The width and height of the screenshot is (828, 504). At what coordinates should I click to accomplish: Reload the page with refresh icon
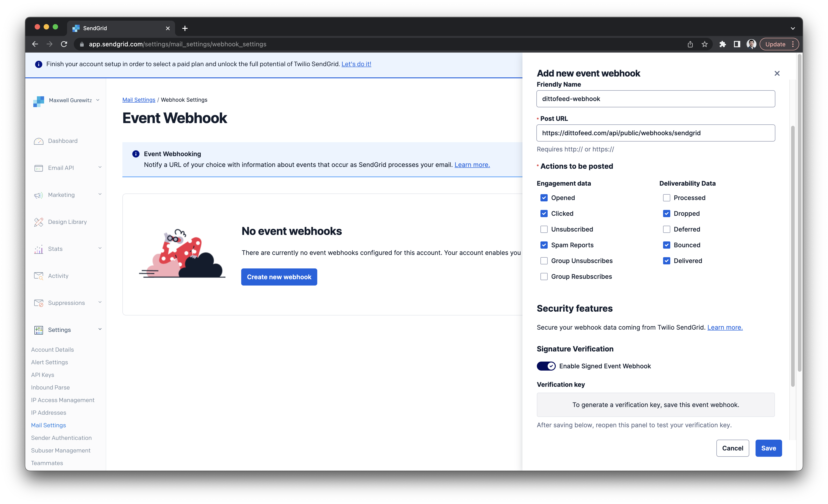tap(64, 44)
